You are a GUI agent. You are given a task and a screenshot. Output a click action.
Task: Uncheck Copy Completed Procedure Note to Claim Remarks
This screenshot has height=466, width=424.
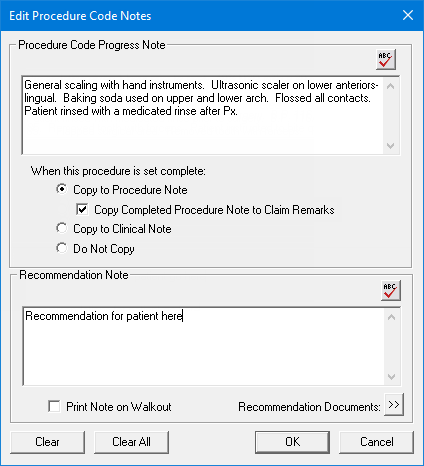tap(82, 209)
